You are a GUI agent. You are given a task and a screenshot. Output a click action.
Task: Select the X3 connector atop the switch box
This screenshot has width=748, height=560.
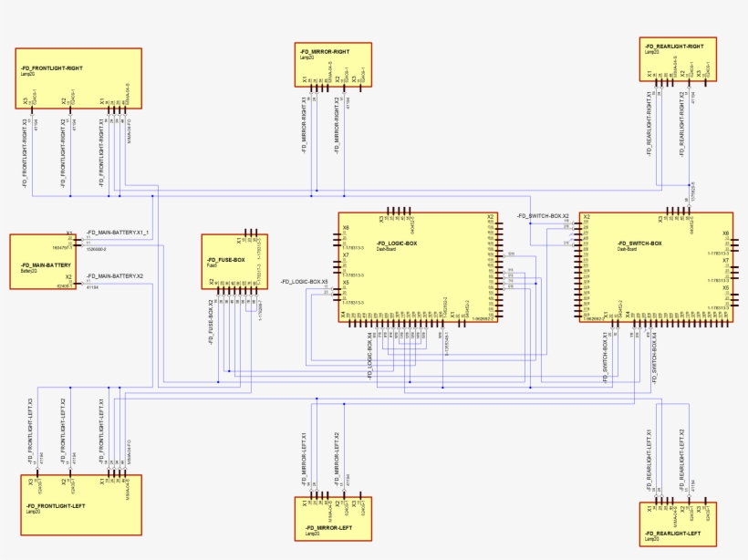[661, 220]
